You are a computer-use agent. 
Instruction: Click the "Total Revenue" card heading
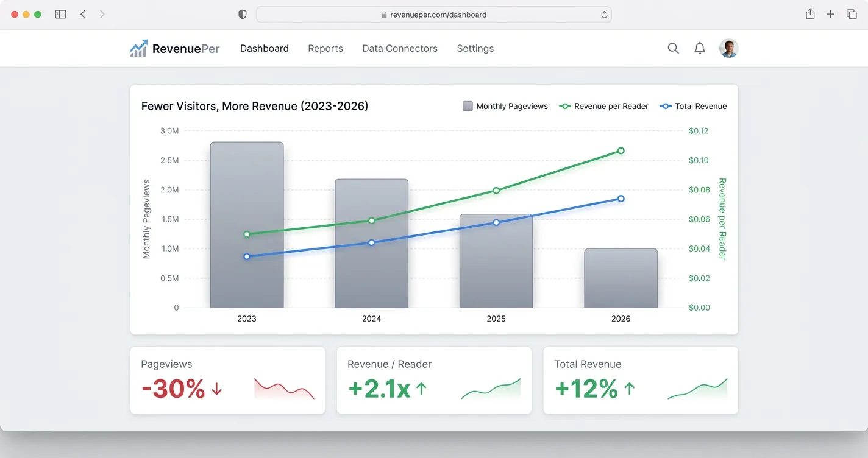pyautogui.click(x=588, y=364)
